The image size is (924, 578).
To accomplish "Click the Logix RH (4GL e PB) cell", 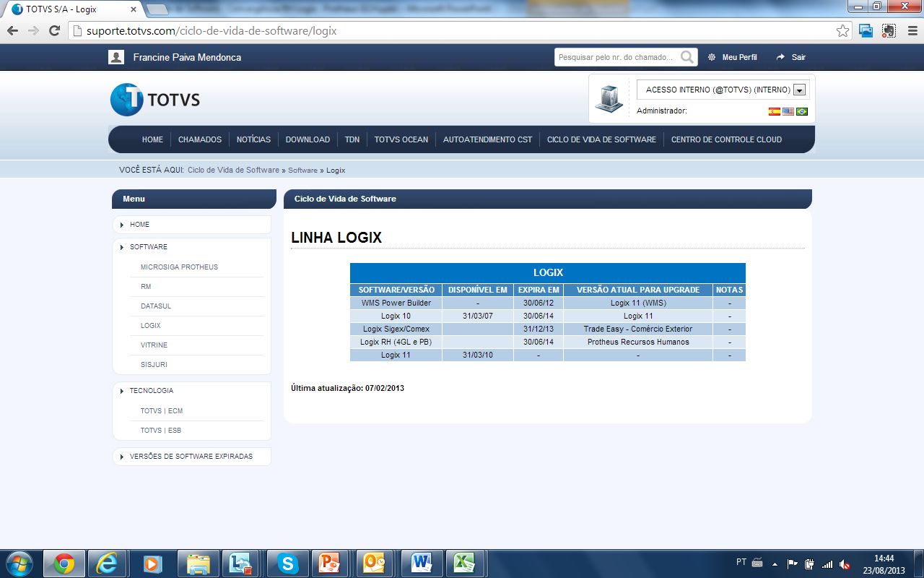I will coord(396,342).
